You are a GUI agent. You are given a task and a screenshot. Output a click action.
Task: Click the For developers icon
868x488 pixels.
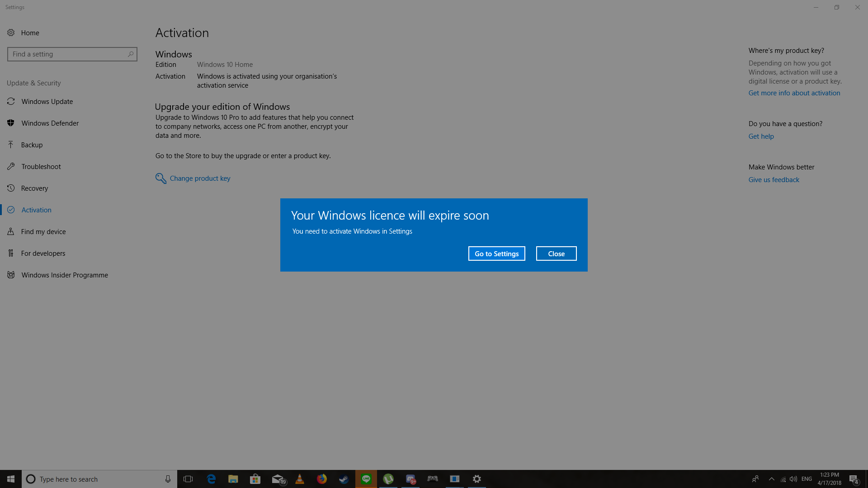pos(11,253)
